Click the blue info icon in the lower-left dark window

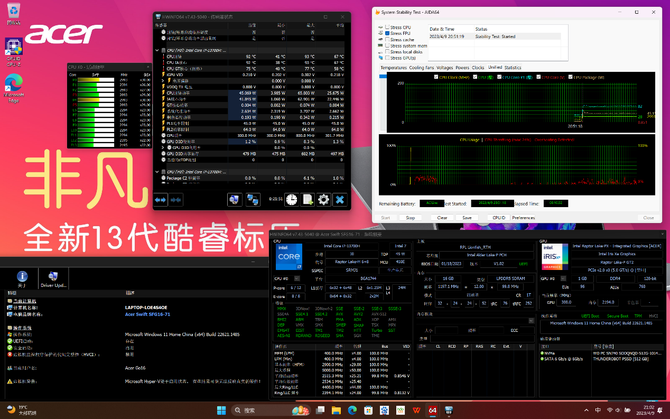(22, 278)
